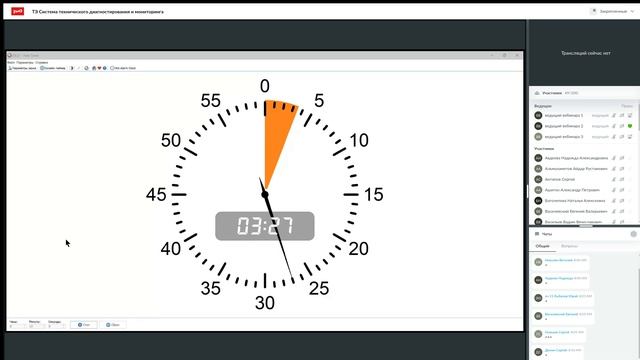Toggle camera icon for ведущий вебинара 1
The width and height of the screenshot is (640, 360).
pos(622,116)
